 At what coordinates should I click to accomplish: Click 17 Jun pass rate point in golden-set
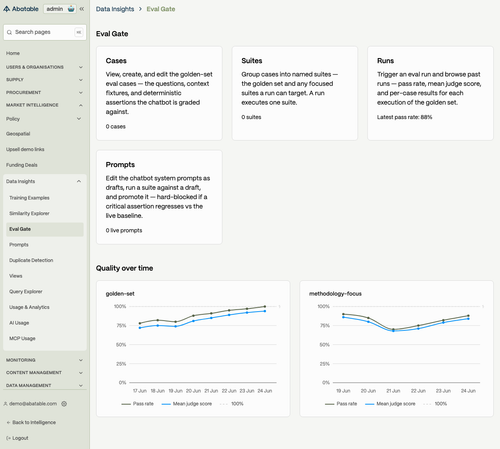[x=140, y=323]
